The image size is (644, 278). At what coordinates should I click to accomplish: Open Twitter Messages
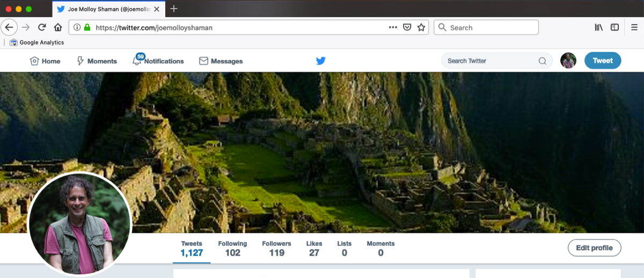coord(221,61)
